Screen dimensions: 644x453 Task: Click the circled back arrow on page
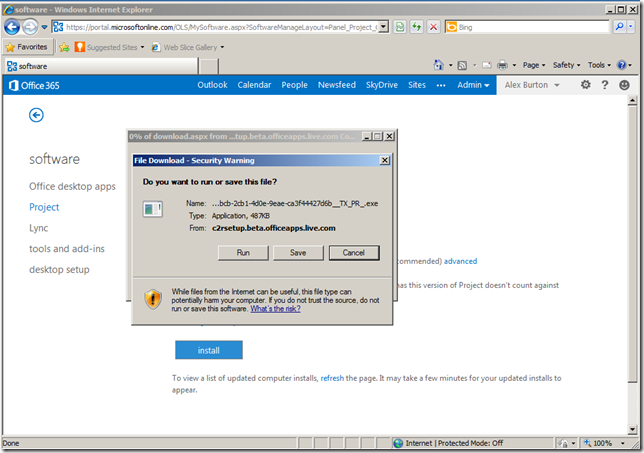click(36, 115)
